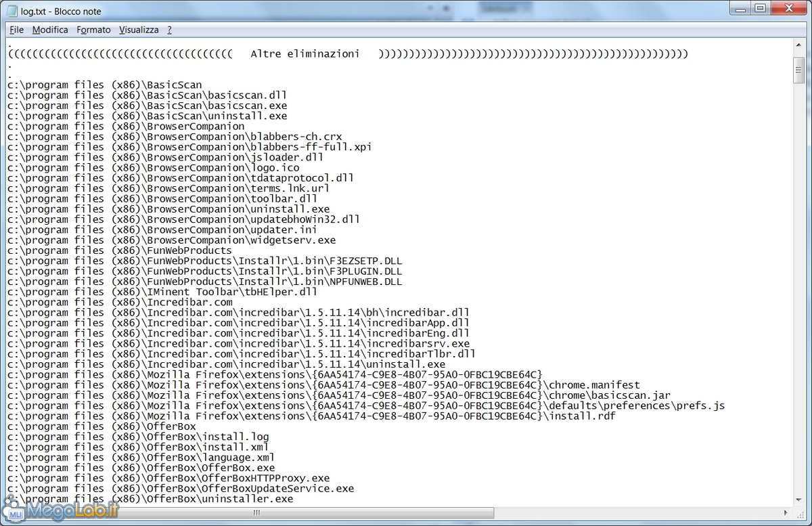Maximize the log.txt Notepad window
Screen dimensions: 812x526
[x=759, y=8]
